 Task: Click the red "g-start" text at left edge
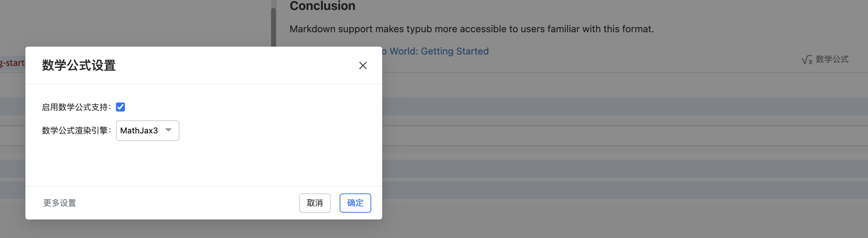click(x=12, y=63)
